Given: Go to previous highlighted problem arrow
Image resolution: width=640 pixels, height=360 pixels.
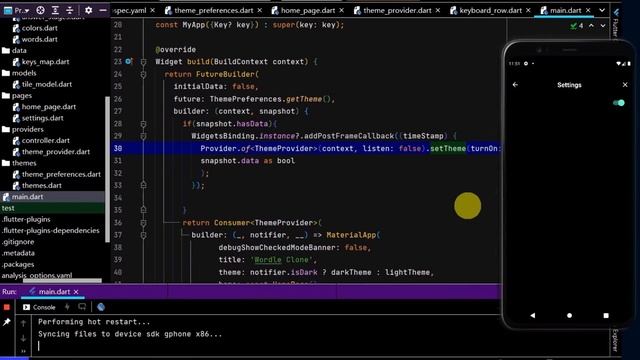Looking at the screenshot, I should pos(591,26).
